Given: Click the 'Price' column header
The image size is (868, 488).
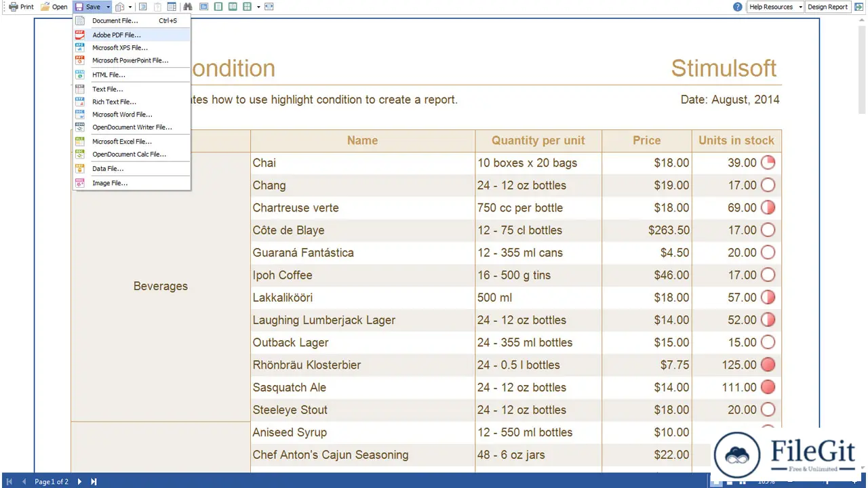Looking at the screenshot, I should [x=646, y=140].
